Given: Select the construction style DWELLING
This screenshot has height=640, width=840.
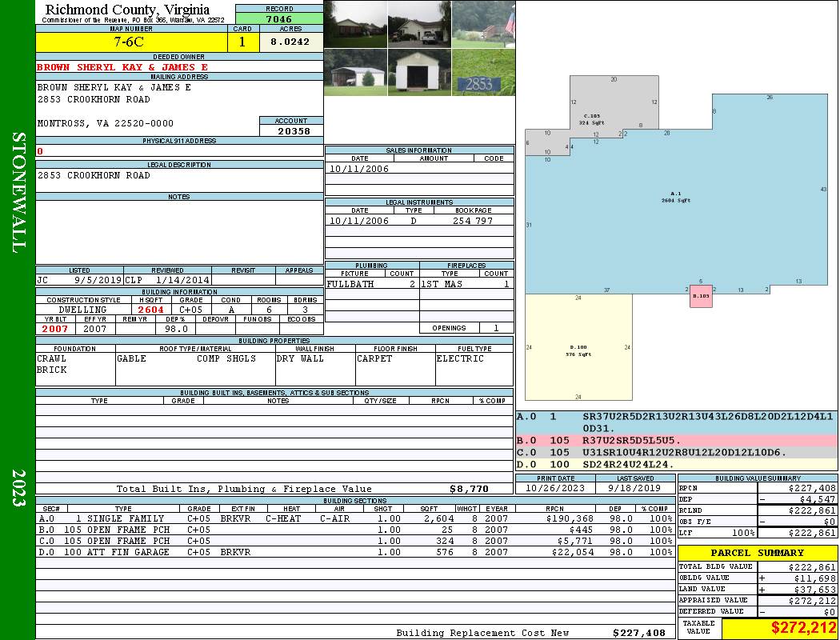Looking at the screenshot, I should pyautogui.click(x=83, y=310).
